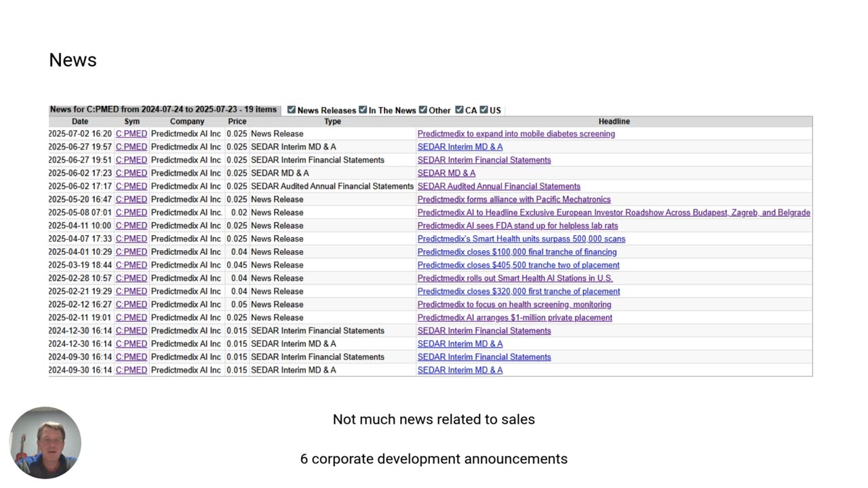Open Smart Health 500,000 scans headline
Screen dimensions: 868x488
[521, 239]
